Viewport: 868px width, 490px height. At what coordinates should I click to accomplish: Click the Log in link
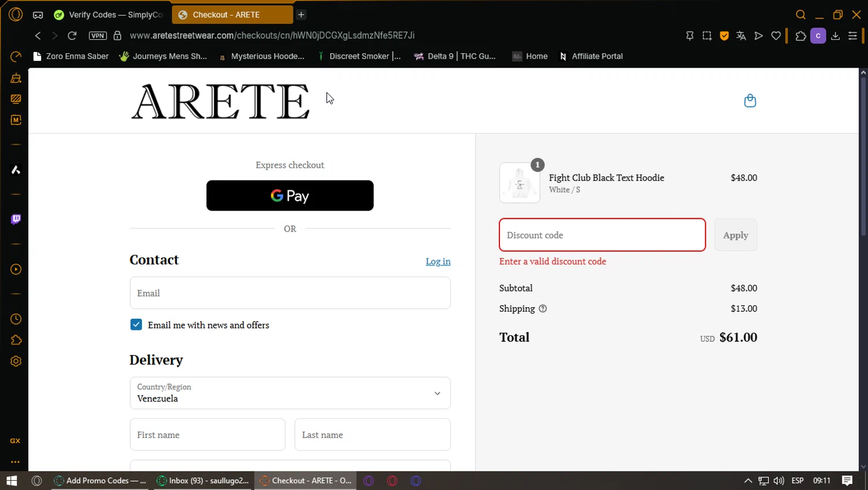click(438, 261)
